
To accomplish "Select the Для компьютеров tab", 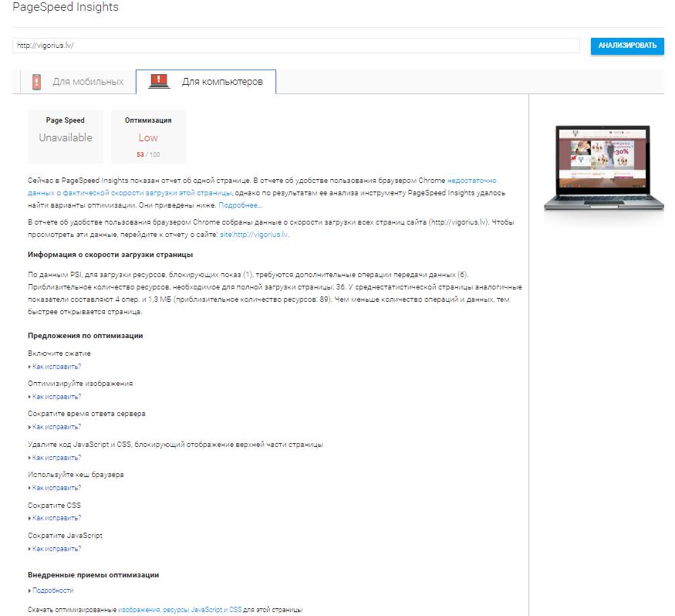I will (x=221, y=82).
